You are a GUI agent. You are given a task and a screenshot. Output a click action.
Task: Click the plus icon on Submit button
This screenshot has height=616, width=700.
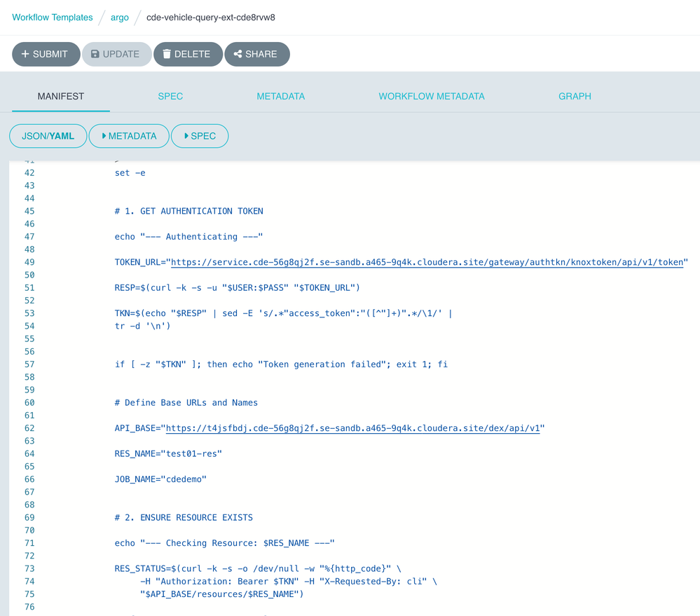[x=25, y=54]
